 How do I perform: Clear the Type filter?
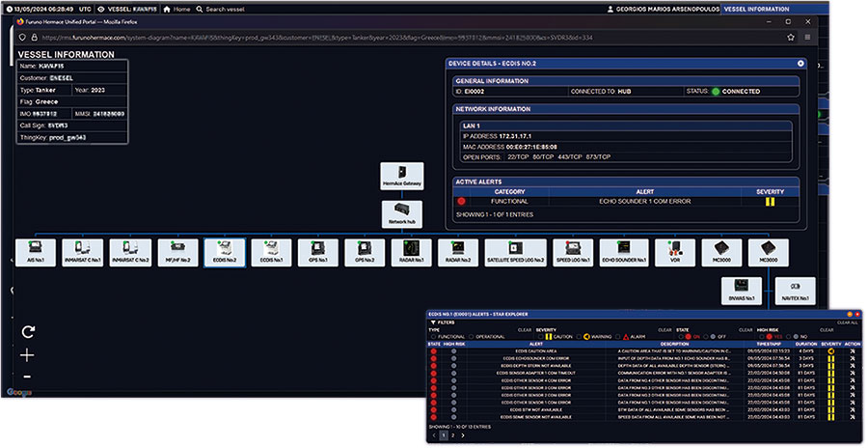point(525,330)
